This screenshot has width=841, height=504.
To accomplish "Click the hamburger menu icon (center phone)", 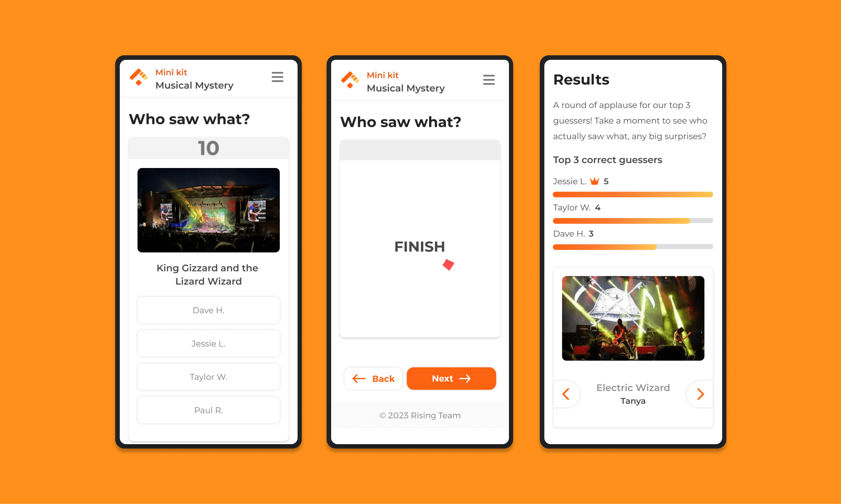I will click(489, 80).
